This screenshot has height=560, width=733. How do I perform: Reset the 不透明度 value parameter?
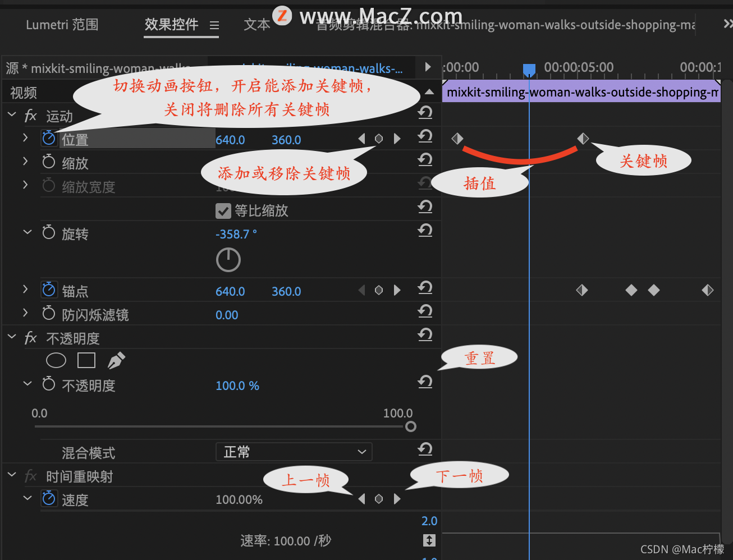(x=425, y=382)
